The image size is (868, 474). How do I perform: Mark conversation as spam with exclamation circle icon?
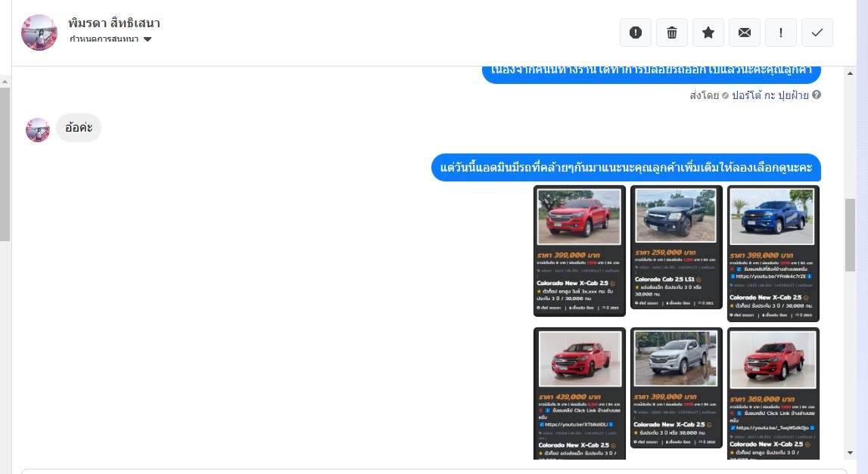(x=636, y=33)
